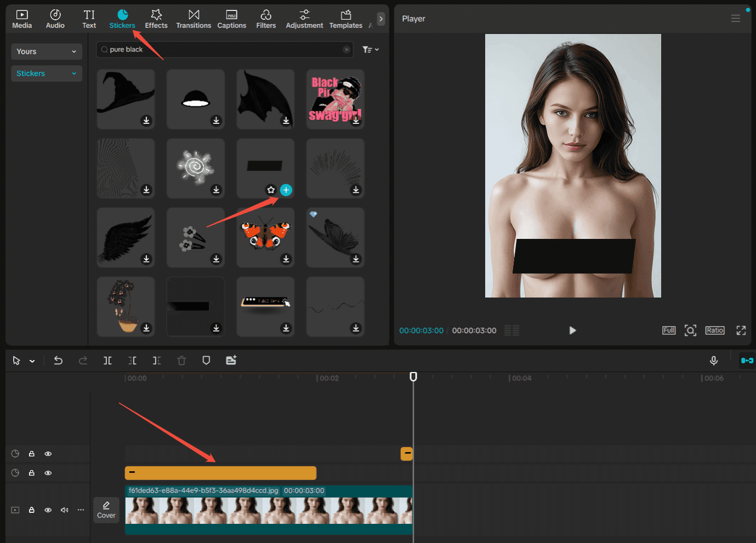Download the white swirl flower sticker

tap(216, 190)
